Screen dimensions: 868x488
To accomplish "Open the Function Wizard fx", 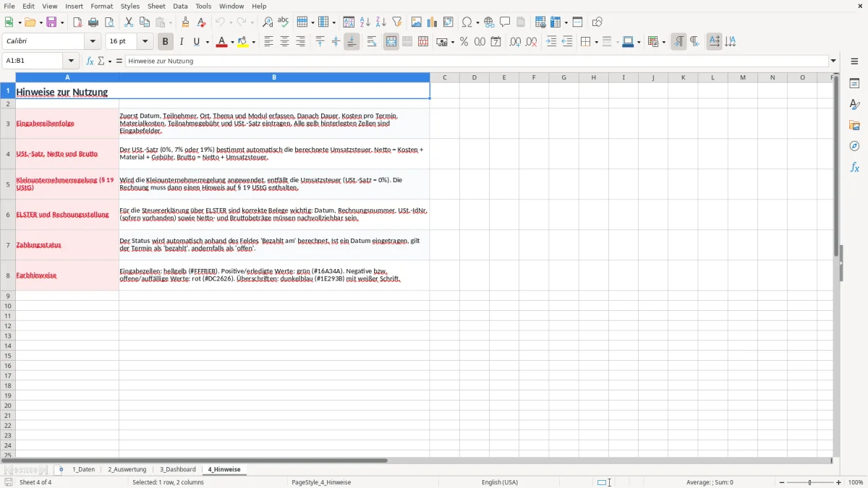I will tap(90, 61).
